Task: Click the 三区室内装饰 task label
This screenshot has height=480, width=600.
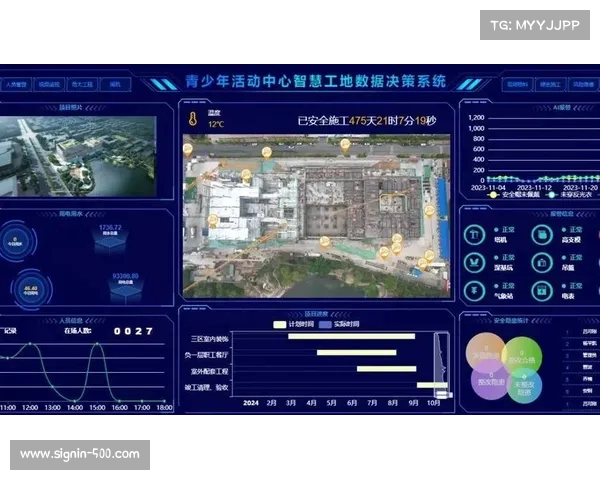Action: pos(210,339)
